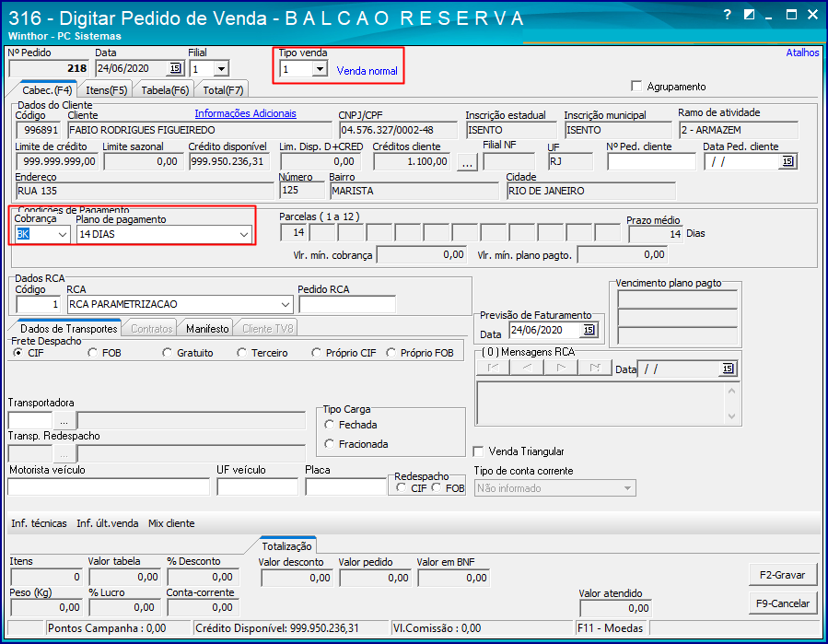Select the Totalização tab
The image size is (828, 644).
(x=286, y=546)
